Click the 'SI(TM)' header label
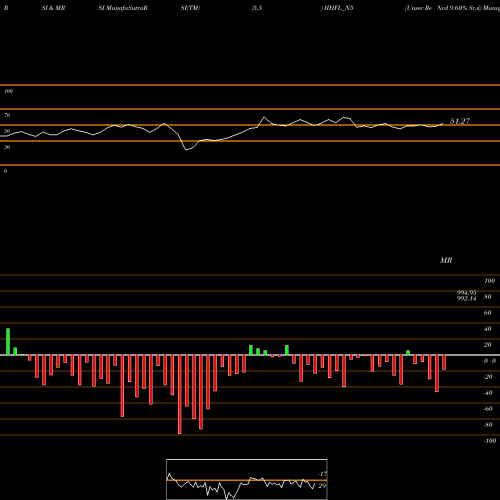 [x=190, y=8]
